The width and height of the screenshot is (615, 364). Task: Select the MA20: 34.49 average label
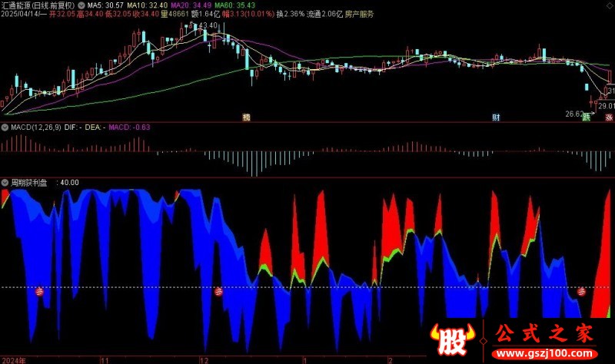(x=191, y=5)
